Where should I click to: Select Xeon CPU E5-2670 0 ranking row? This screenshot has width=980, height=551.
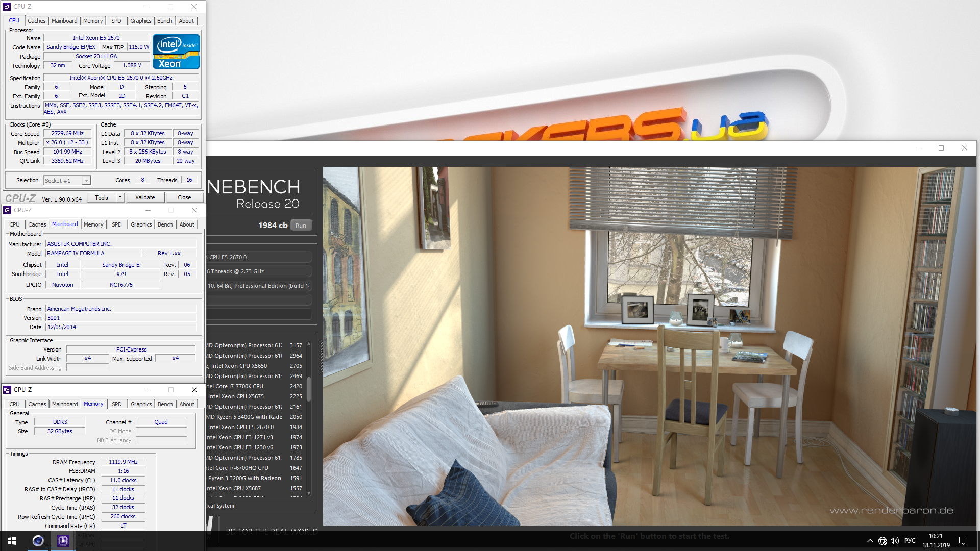[x=255, y=427]
